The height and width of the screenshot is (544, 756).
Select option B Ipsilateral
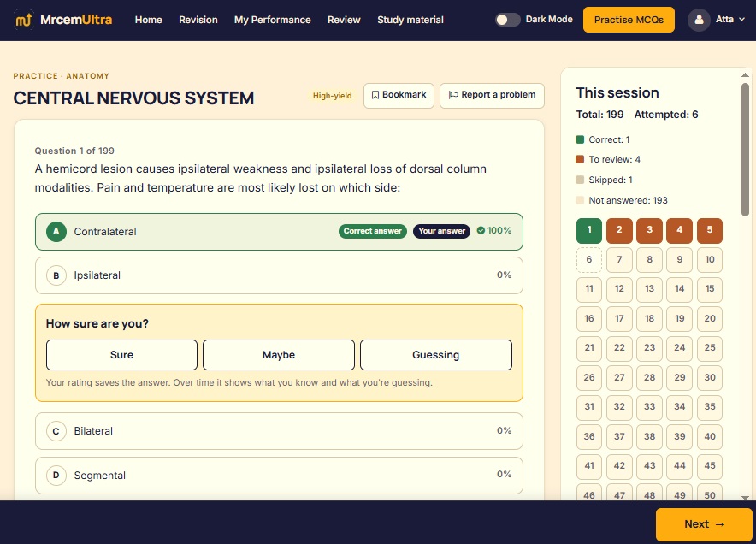point(279,275)
